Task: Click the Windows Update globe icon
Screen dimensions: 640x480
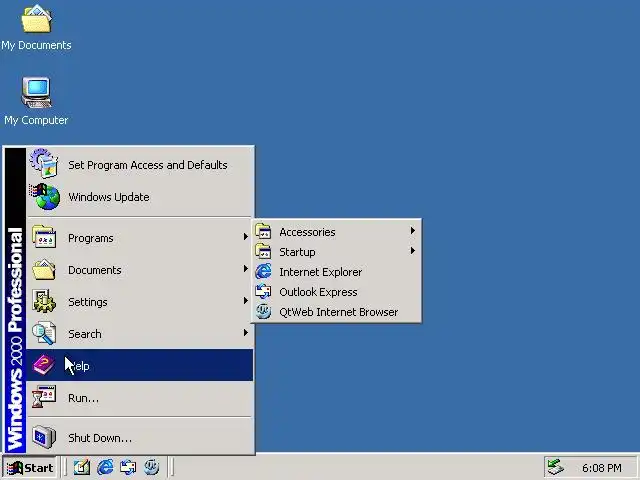Action: coord(45,196)
